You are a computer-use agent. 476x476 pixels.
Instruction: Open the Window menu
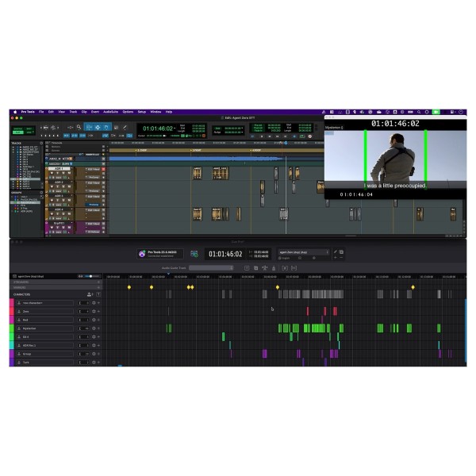(x=155, y=112)
